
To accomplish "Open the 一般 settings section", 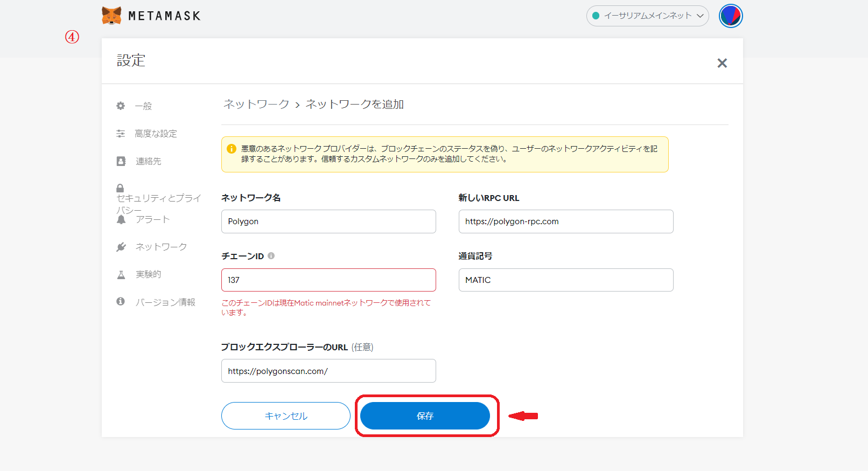I will pos(143,106).
